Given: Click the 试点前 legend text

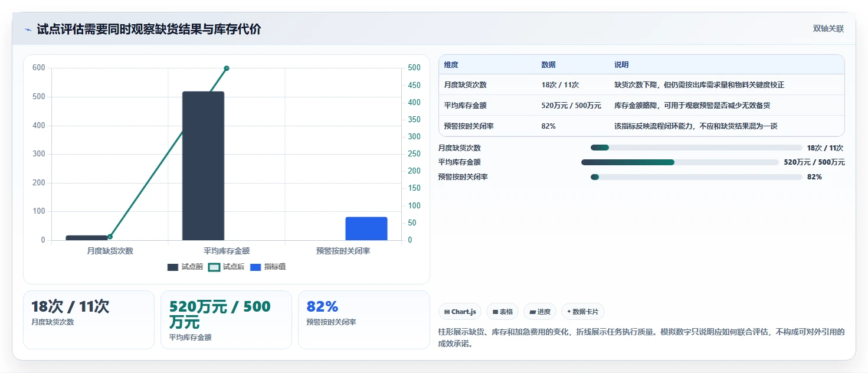Looking at the screenshot, I should [x=192, y=267].
